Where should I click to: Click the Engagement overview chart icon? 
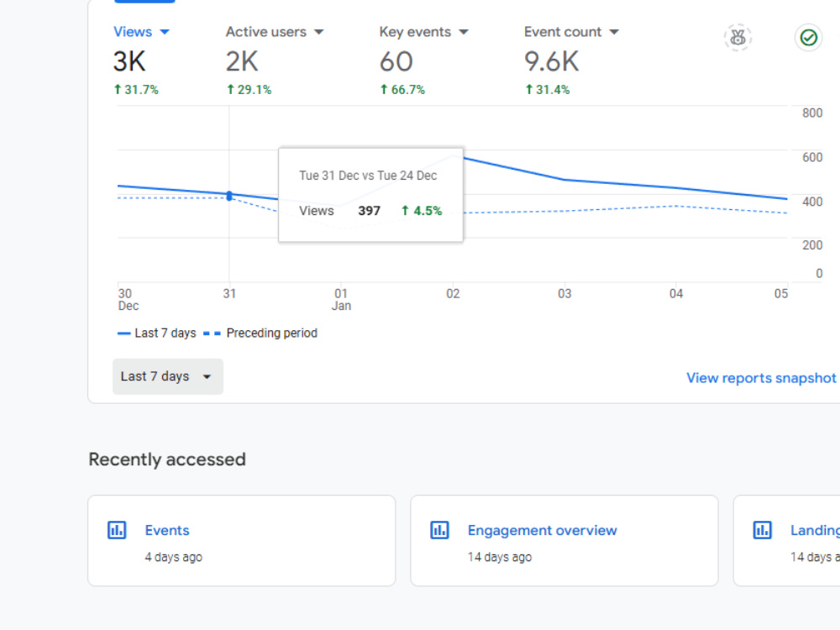click(x=439, y=530)
